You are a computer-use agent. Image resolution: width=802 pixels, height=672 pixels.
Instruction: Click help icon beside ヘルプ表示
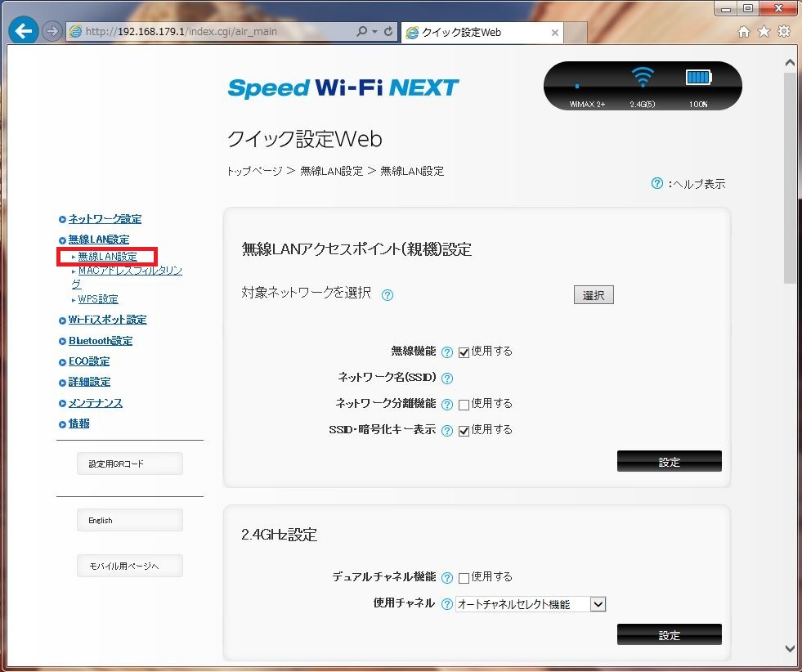(x=656, y=183)
